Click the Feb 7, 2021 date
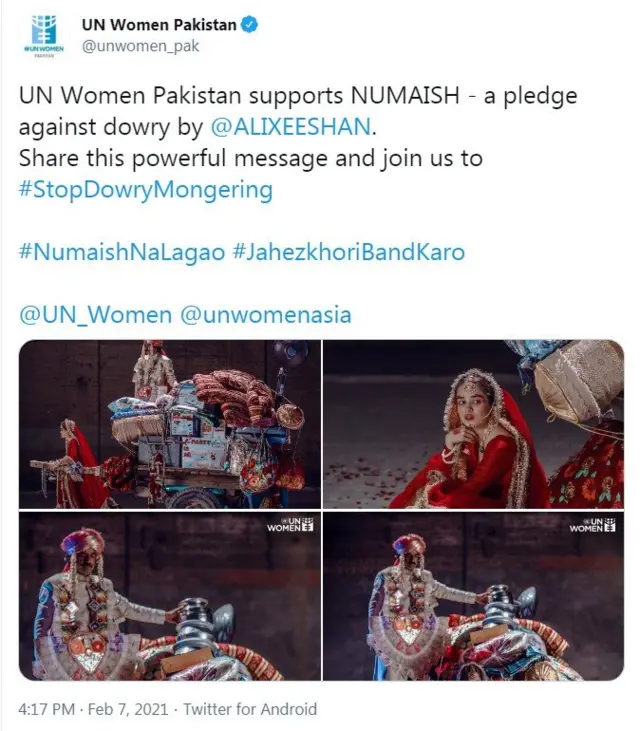The image size is (640, 731). pos(128,709)
